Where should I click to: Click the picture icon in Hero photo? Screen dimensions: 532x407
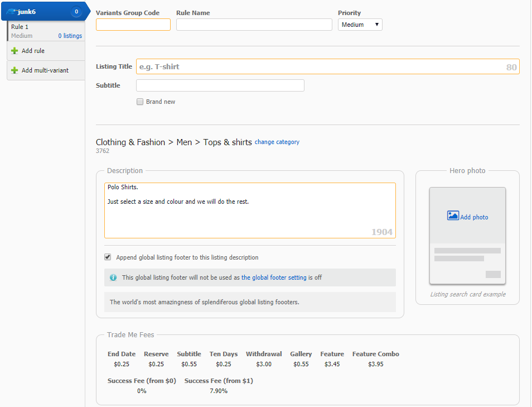click(x=453, y=216)
